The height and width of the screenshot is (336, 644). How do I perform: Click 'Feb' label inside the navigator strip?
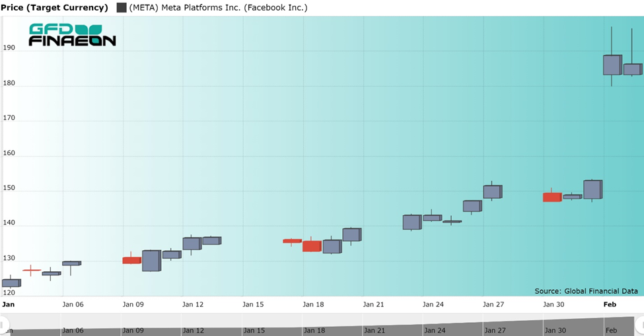point(611,330)
